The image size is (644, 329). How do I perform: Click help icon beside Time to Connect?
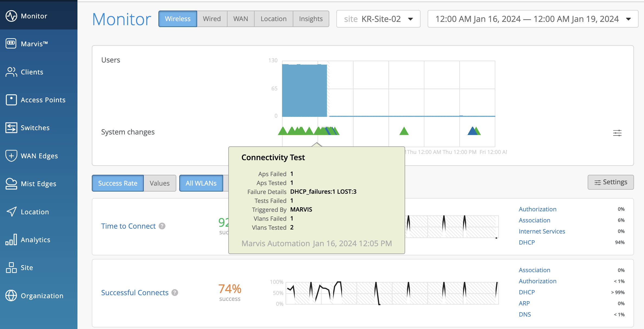pos(162,226)
